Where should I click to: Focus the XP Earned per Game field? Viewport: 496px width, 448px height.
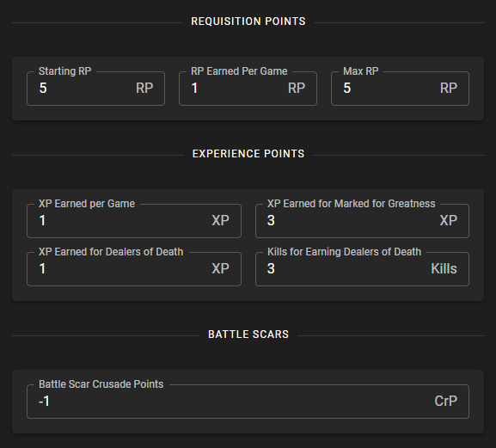[x=134, y=221]
